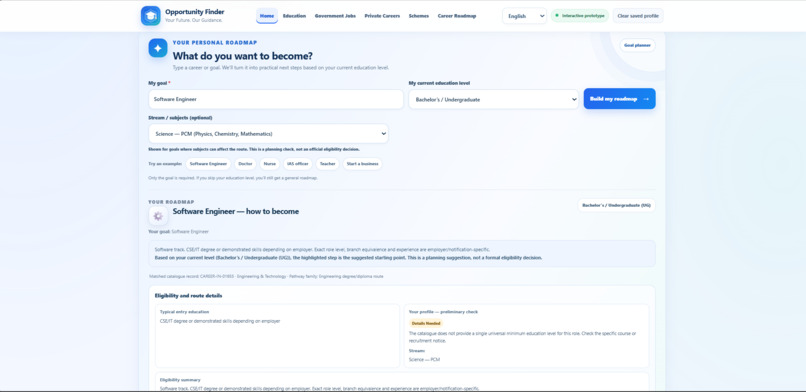Screen dimensions: 806x392
Task: Open the Career Roadmap tab
Action: point(456,16)
